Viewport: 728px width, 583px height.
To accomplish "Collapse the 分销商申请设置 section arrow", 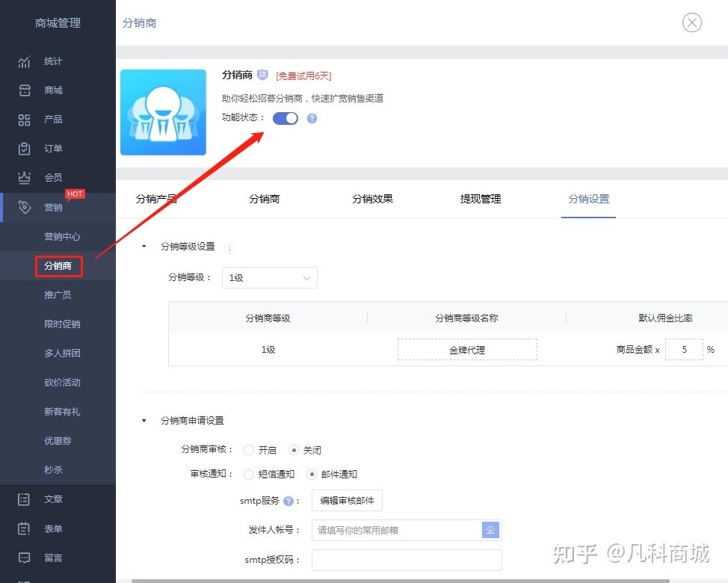I will (x=144, y=421).
